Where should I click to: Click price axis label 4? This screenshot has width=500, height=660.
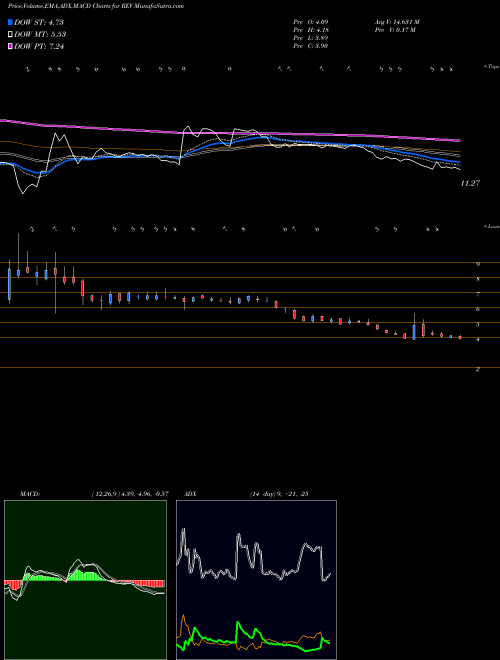(478, 339)
